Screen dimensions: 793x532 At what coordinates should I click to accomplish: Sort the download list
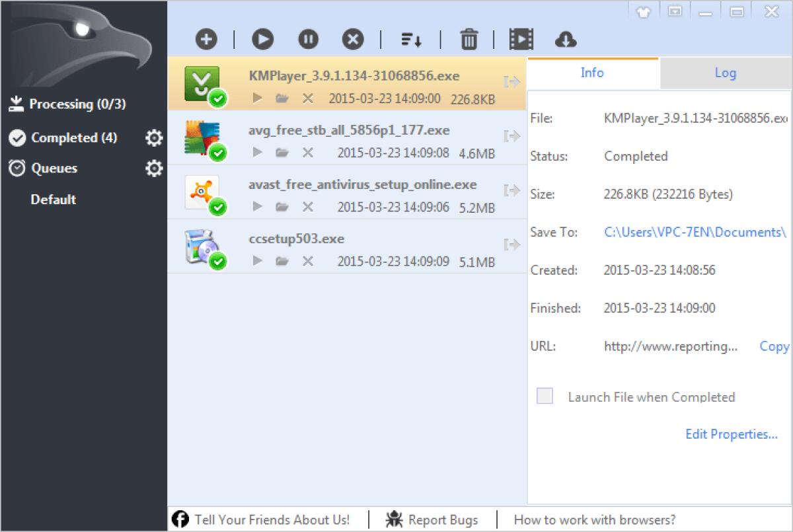pos(411,40)
